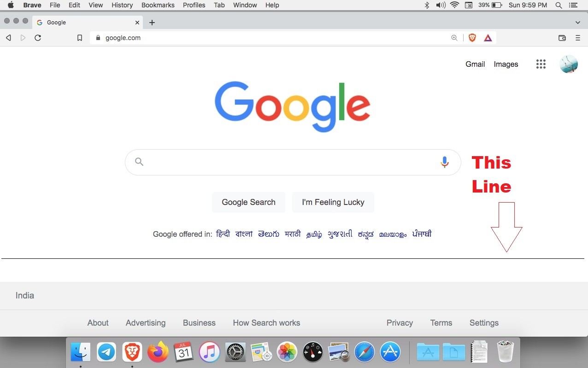Image resolution: width=588 pixels, height=368 pixels.
Task: Open the File menu
Action: tap(55, 5)
